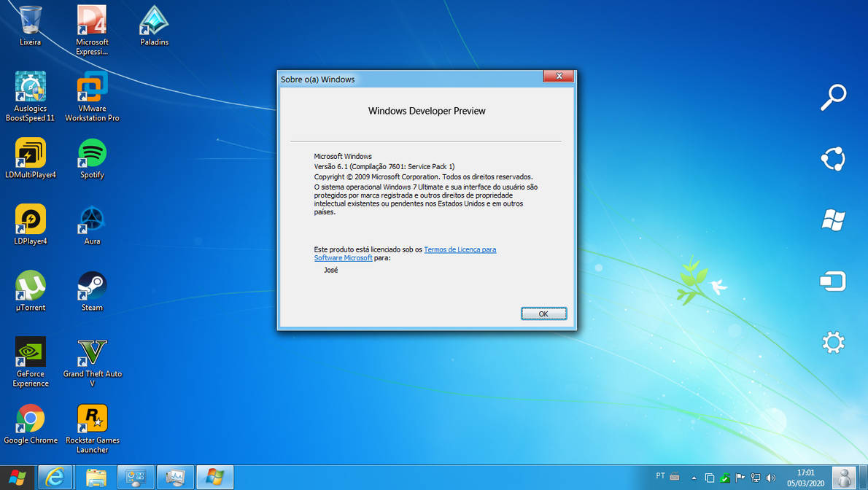868x490 pixels.
Task: Open the performance monitor taskbar item
Action: point(176,478)
